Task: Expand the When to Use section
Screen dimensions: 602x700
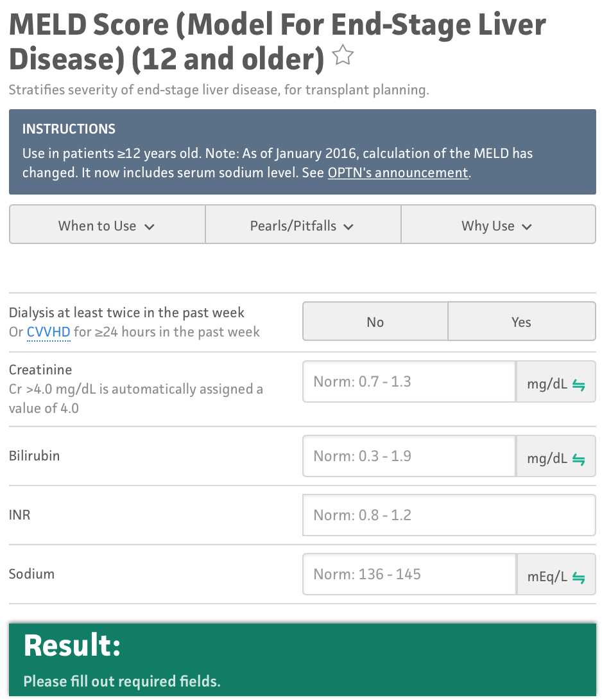Action: [x=107, y=225]
